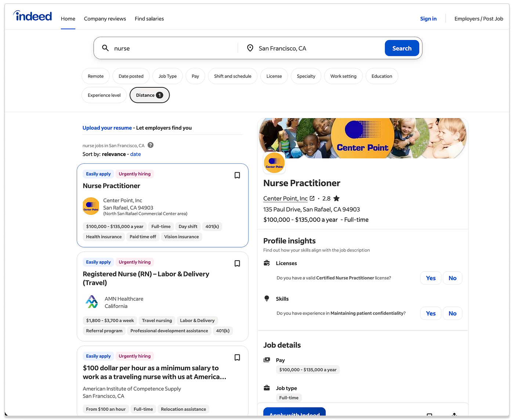Click the Full-time chip under Job type
514x420 pixels.
tap(289, 398)
